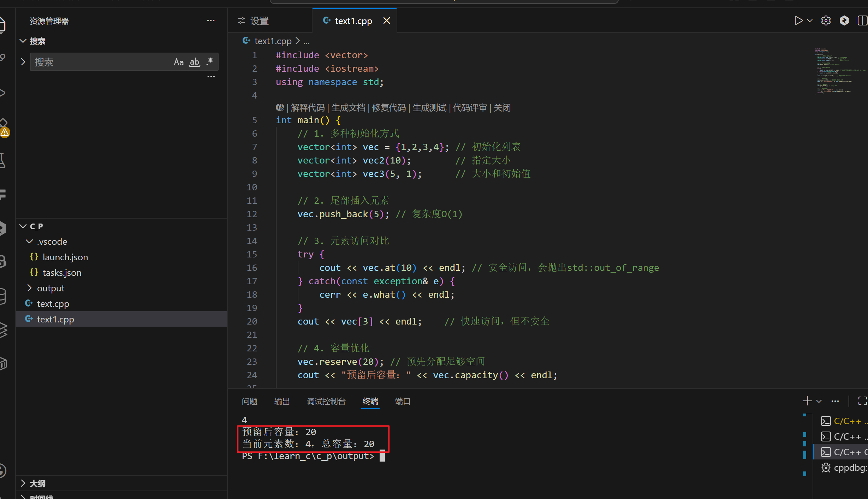Click the Run code play icon
868x499 pixels.
coord(798,21)
